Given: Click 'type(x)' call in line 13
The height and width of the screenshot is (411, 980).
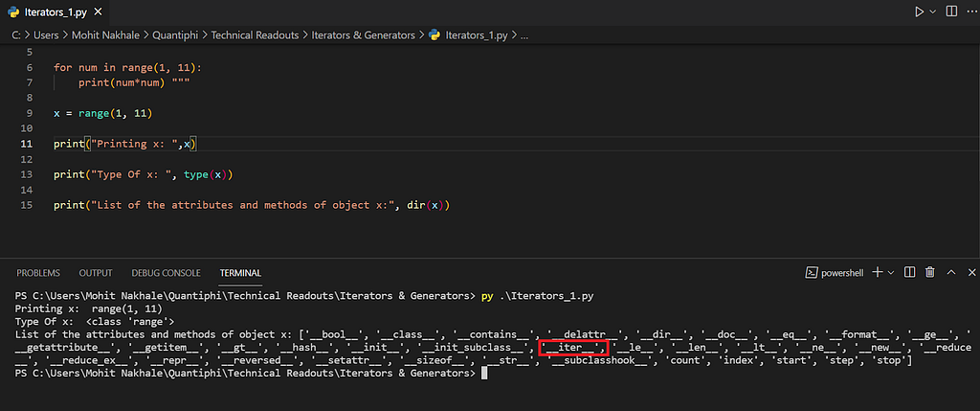Looking at the screenshot, I should 205,174.
